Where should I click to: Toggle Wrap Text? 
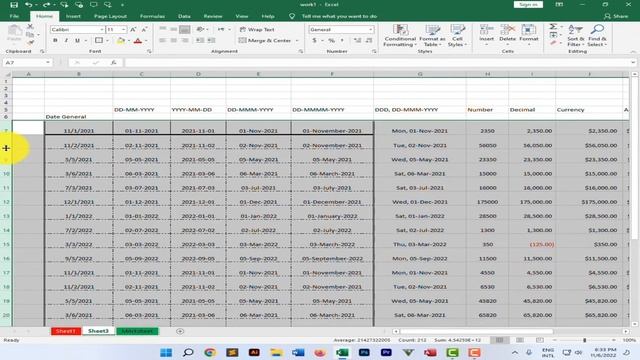click(x=257, y=29)
